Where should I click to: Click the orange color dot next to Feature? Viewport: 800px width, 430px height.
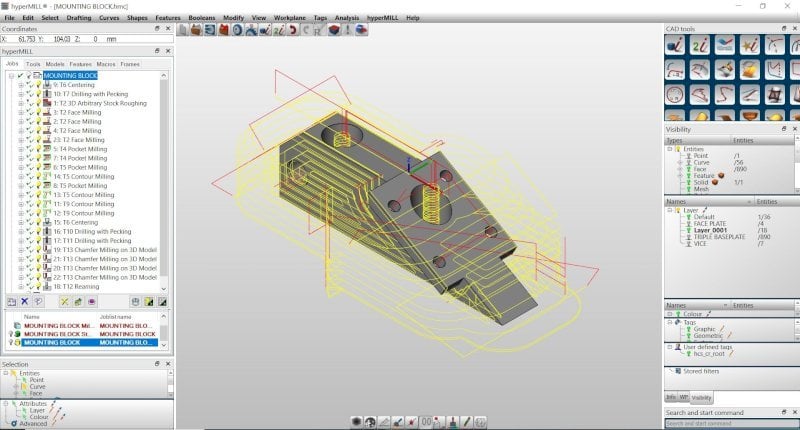721,176
